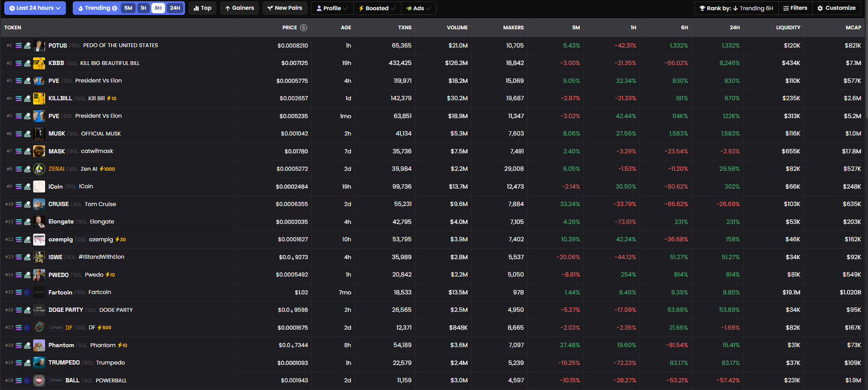The height and width of the screenshot is (390, 868).
Task: Click the POTUS token thumbnail image
Action: pyautogui.click(x=39, y=45)
